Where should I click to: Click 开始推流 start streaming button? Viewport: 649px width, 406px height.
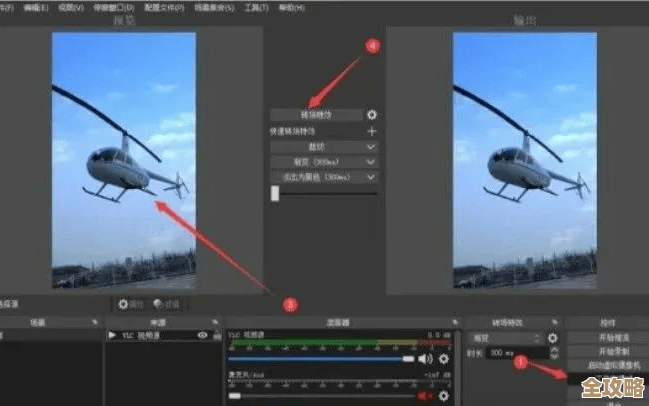607,338
